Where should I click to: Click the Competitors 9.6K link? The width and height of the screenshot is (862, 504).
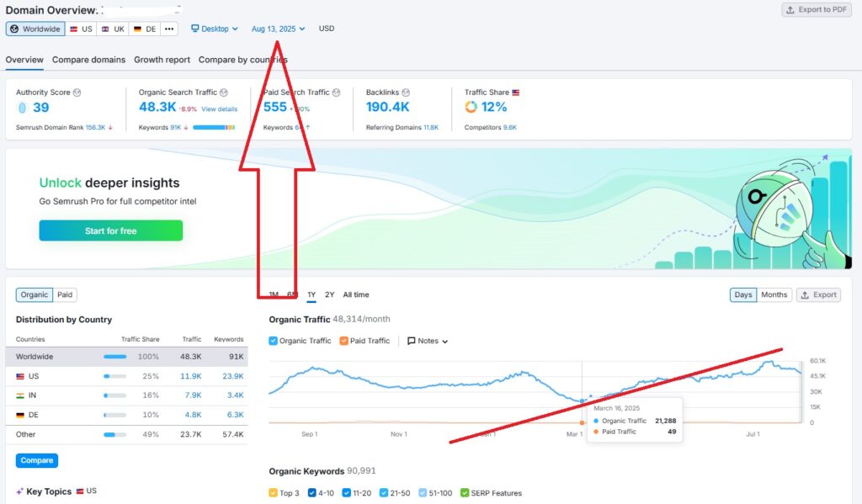tap(509, 128)
